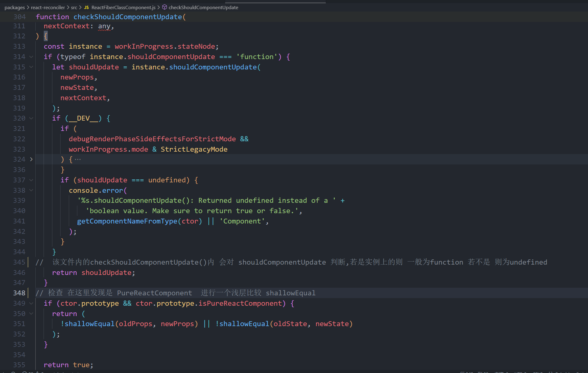588x373 pixels.
Task: Click the cube symbol icon in breadcrumbs
Action: coord(165,7)
